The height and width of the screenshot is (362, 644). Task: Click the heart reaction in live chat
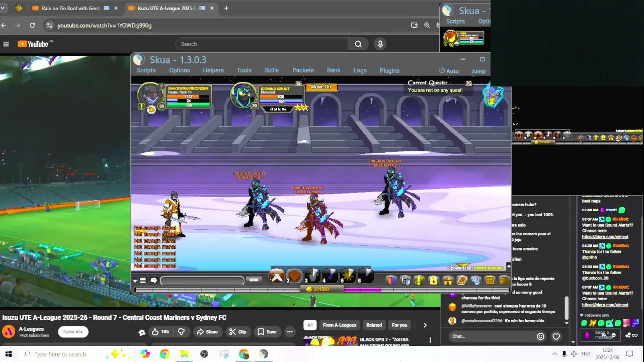556,336
